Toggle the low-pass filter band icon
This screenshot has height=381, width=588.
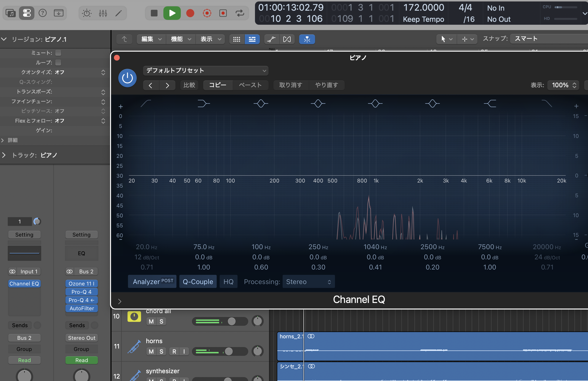pos(547,103)
